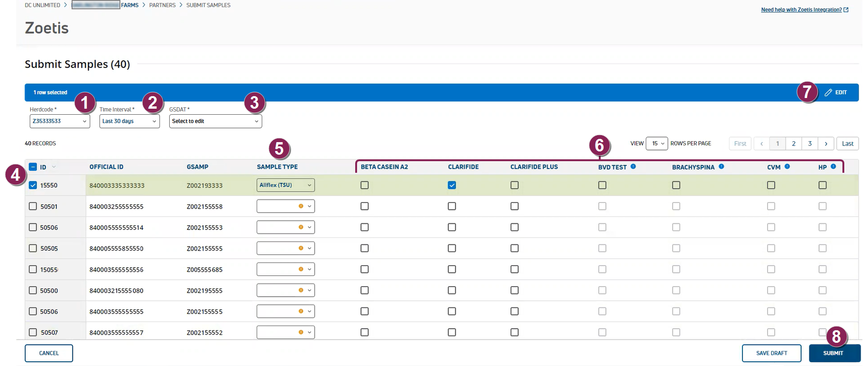Open the Herdcode dropdown
The width and height of the screenshot is (868, 366).
tap(60, 121)
